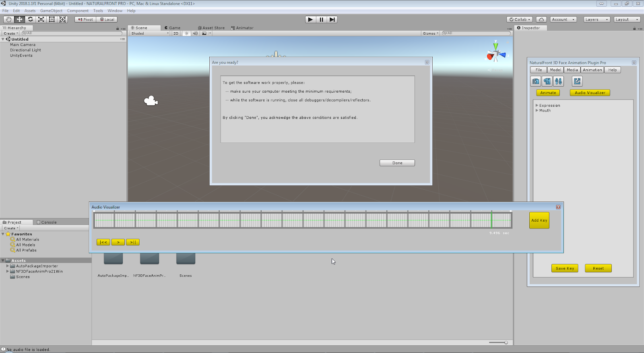Screen dimensions: 644x353
Task: Open the Account dropdown
Action: (563, 19)
